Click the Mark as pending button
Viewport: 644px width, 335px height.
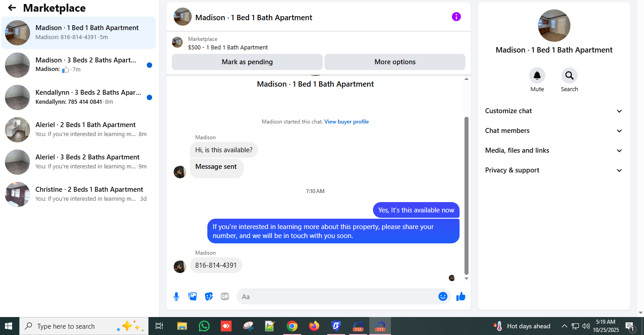tap(247, 62)
